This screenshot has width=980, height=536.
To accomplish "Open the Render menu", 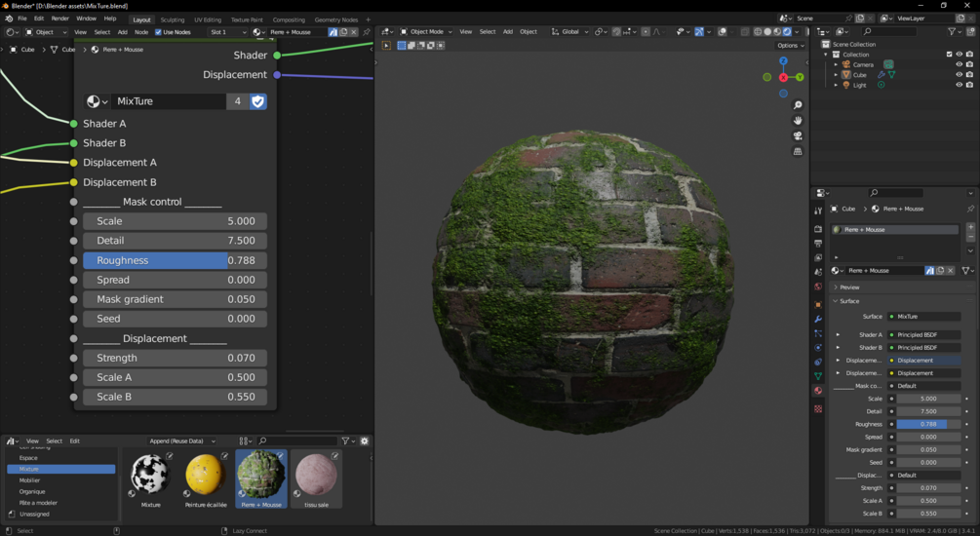I will pyautogui.click(x=60, y=19).
